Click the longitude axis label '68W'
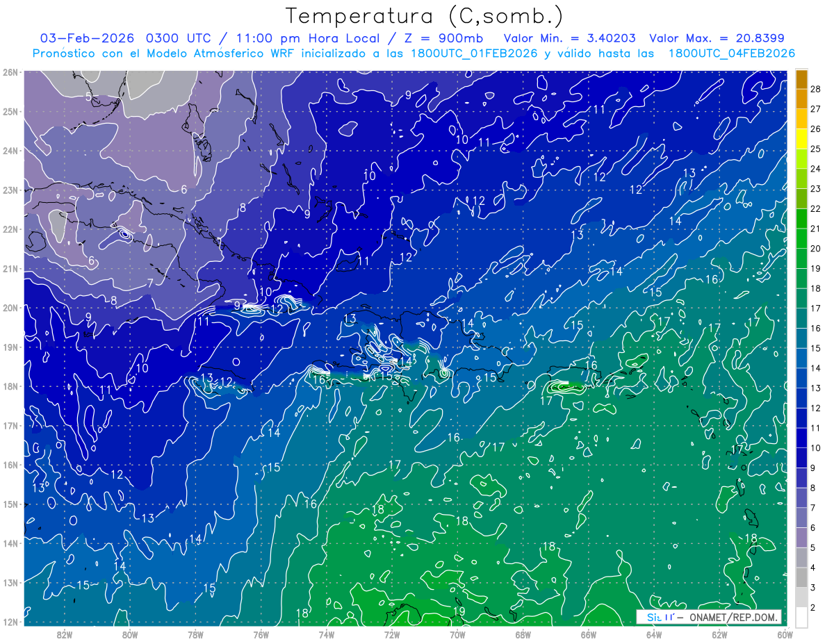The width and height of the screenshot is (834, 644). tap(523, 634)
